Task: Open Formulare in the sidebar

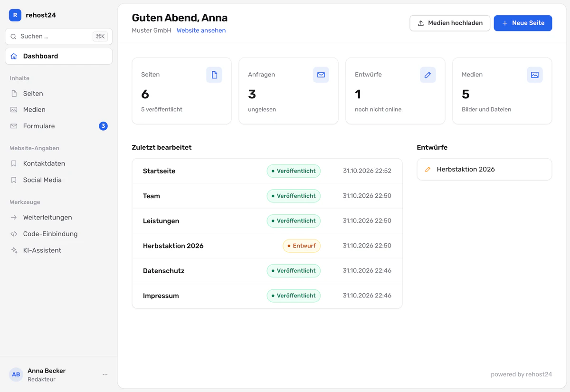Action: point(59,126)
